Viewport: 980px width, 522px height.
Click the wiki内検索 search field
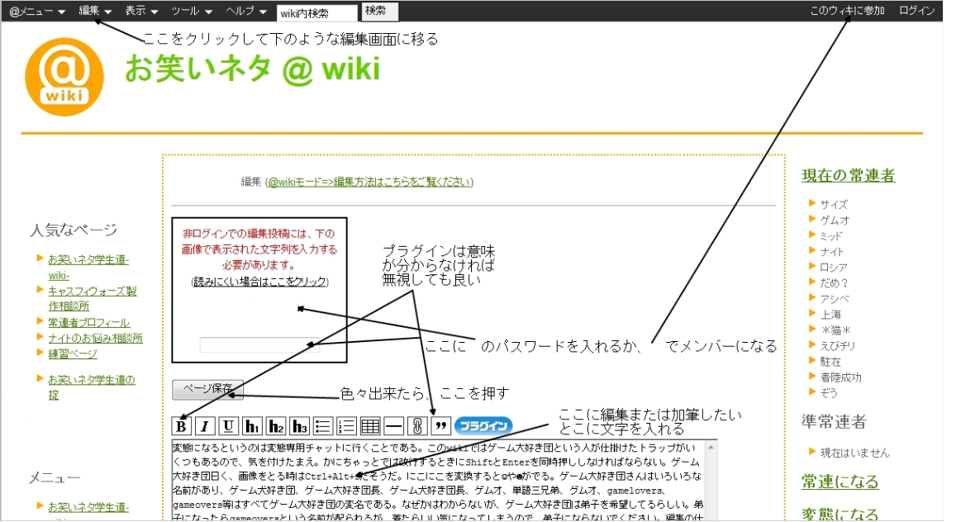click(x=316, y=12)
